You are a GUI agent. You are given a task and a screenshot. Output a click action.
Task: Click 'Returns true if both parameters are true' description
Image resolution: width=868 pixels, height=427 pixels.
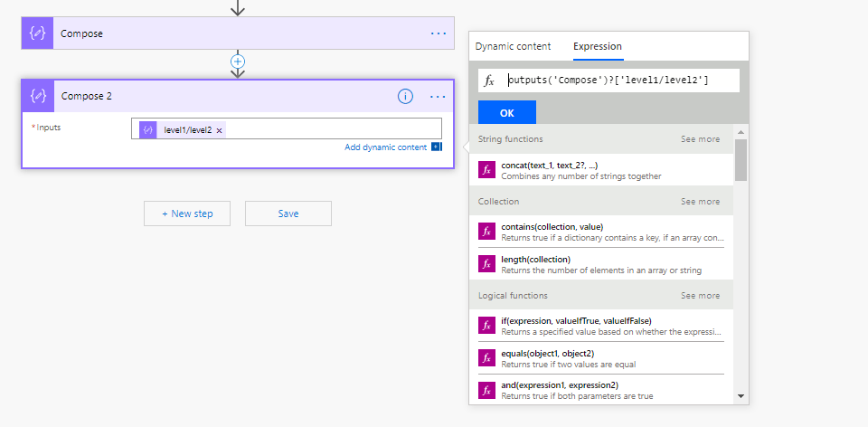pos(578,396)
